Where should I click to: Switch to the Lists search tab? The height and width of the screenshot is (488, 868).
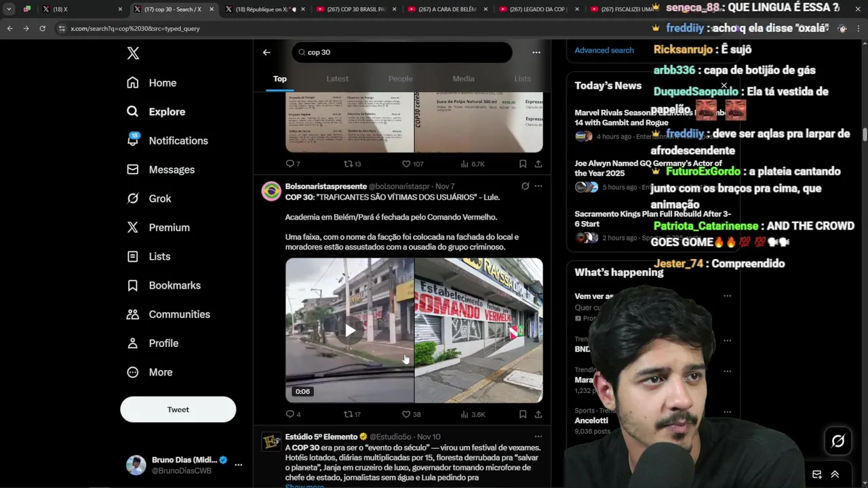click(522, 79)
